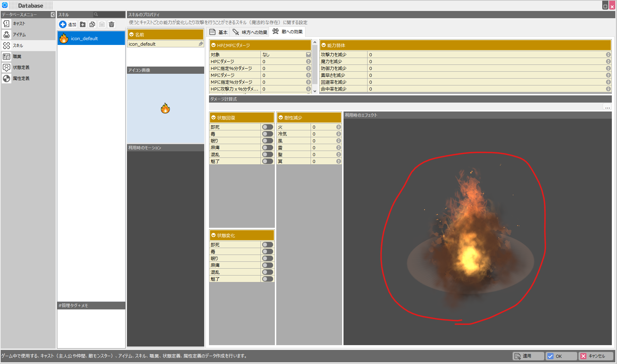Open the 属性定義 (Attribute definition) section
This screenshot has height=364, width=617.
click(x=21, y=79)
